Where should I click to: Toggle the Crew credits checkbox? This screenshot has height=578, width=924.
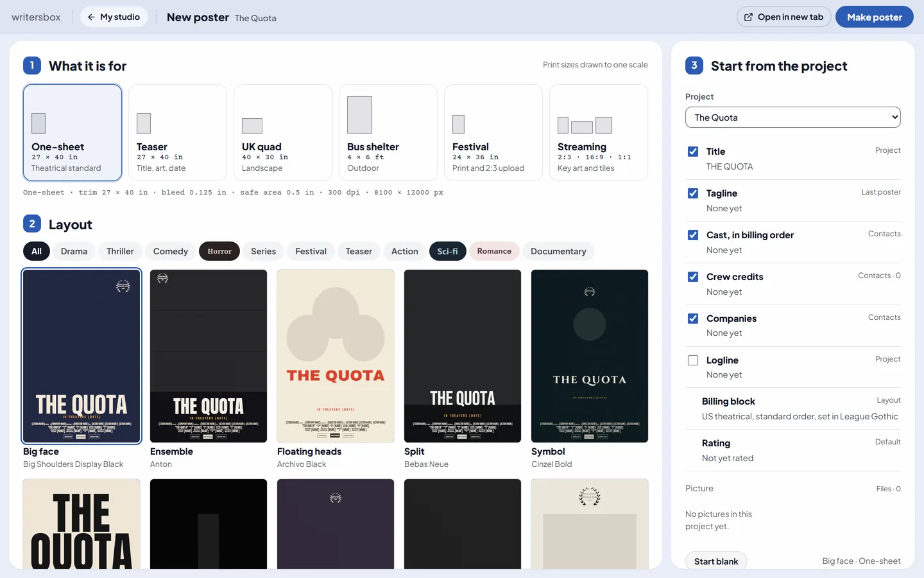pyautogui.click(x=693, y=277)
